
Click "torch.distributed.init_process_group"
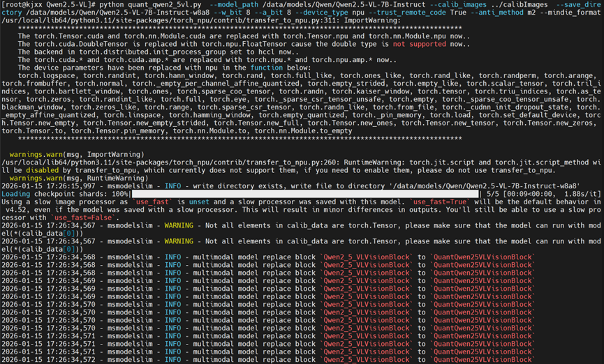pos(152,52)
